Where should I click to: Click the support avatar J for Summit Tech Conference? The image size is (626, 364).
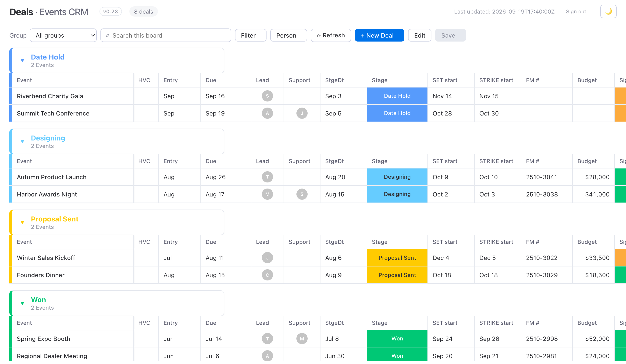pos(302,113)
